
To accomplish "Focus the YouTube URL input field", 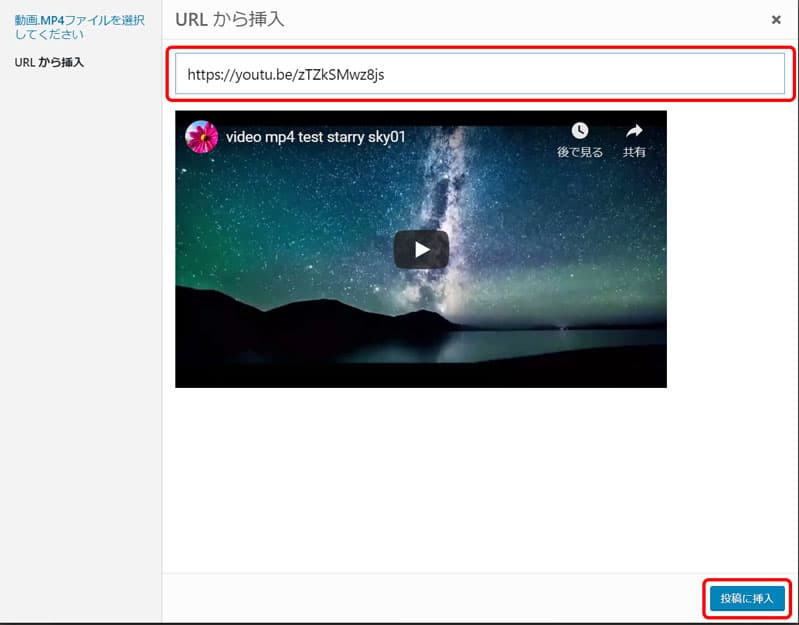I will (480, 74).
